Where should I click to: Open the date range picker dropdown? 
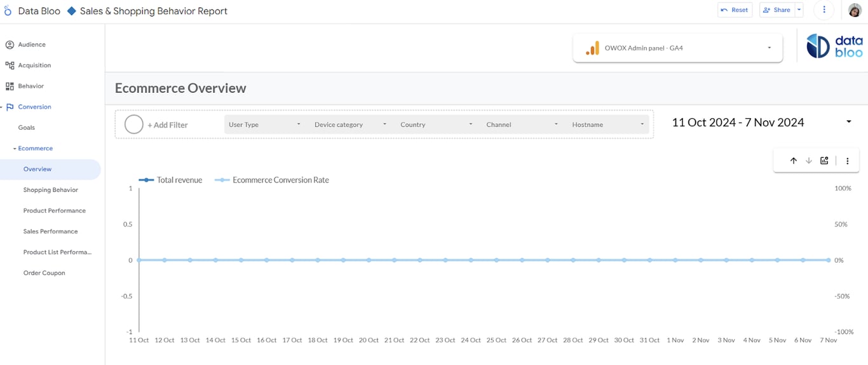[x=849, y=122]
